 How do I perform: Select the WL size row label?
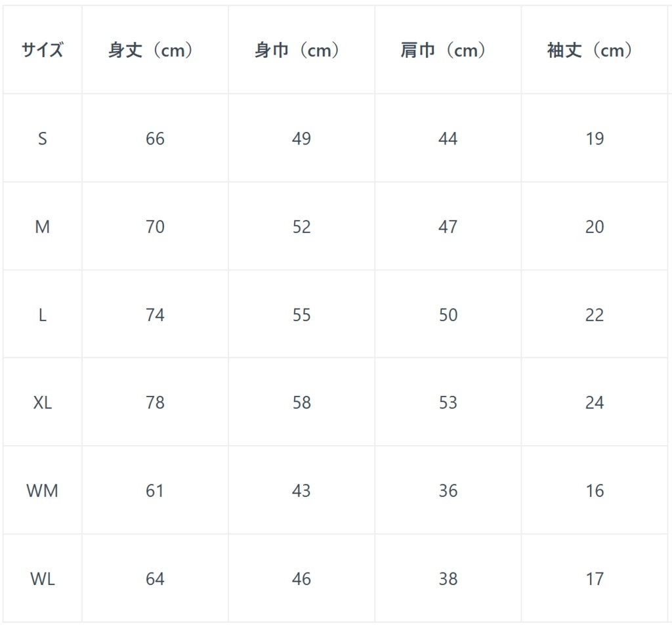click(x=42, y=579)
